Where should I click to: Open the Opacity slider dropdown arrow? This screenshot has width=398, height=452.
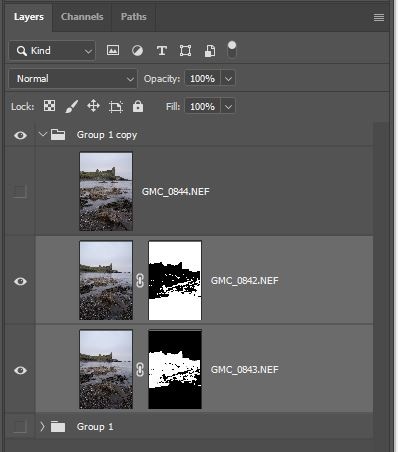point(228,79)
